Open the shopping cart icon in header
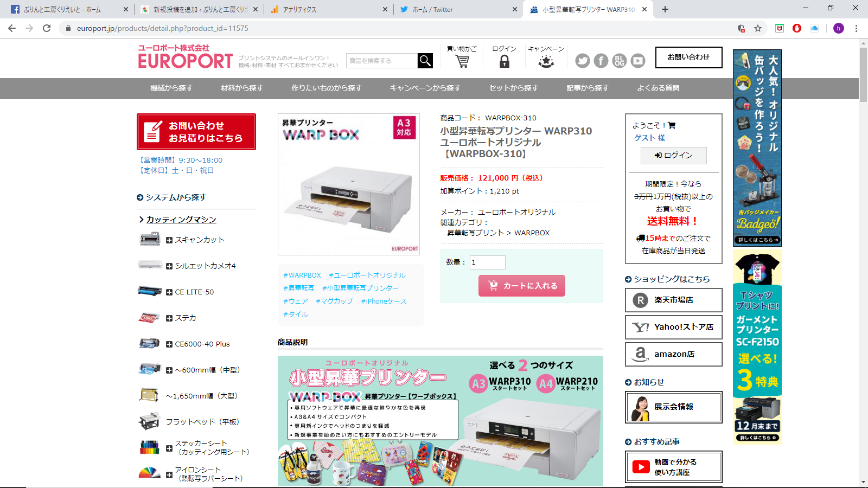 pyautogui.click(x=462, y=61)
